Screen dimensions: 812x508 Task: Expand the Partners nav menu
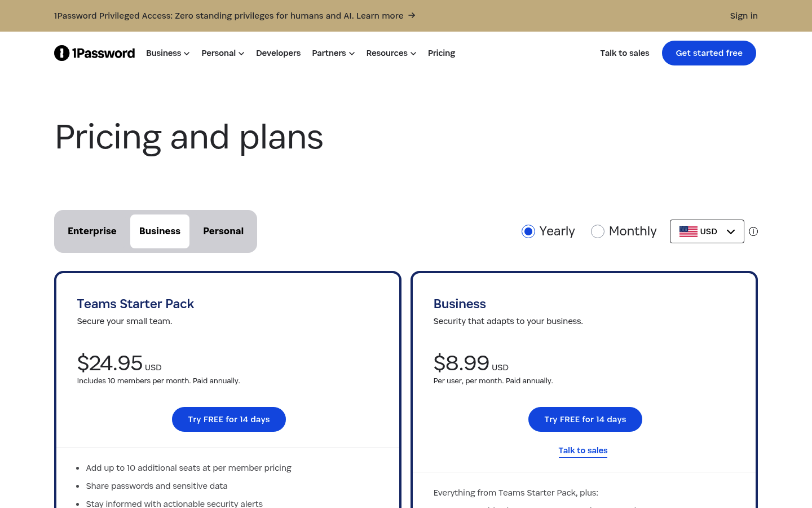[x=333, y=53]
